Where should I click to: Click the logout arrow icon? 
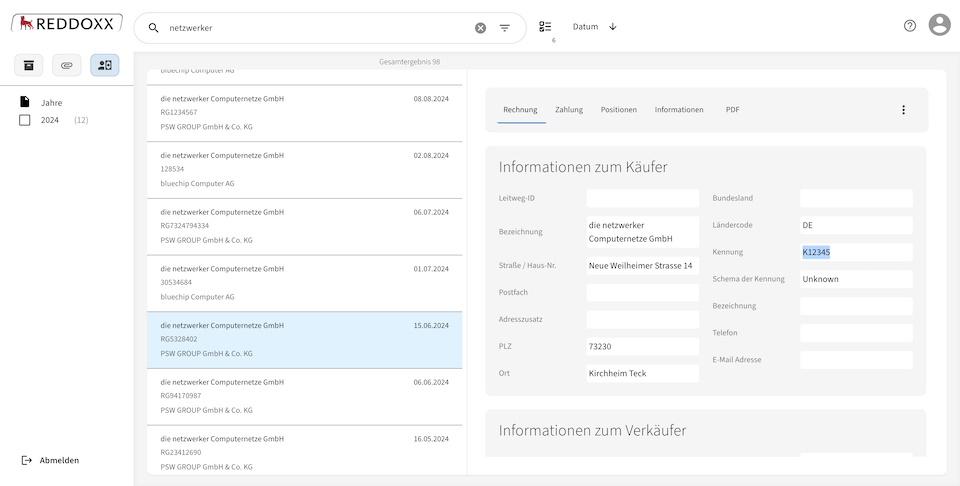26,460
